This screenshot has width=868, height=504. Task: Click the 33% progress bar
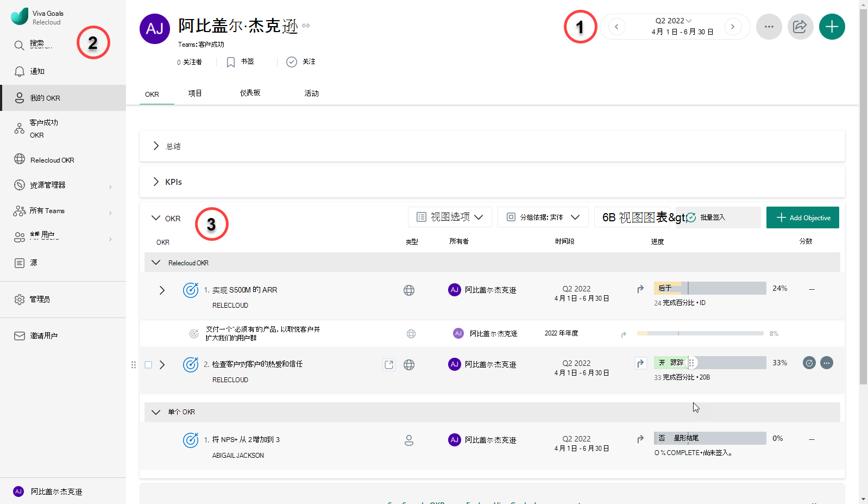pos(710,363)
